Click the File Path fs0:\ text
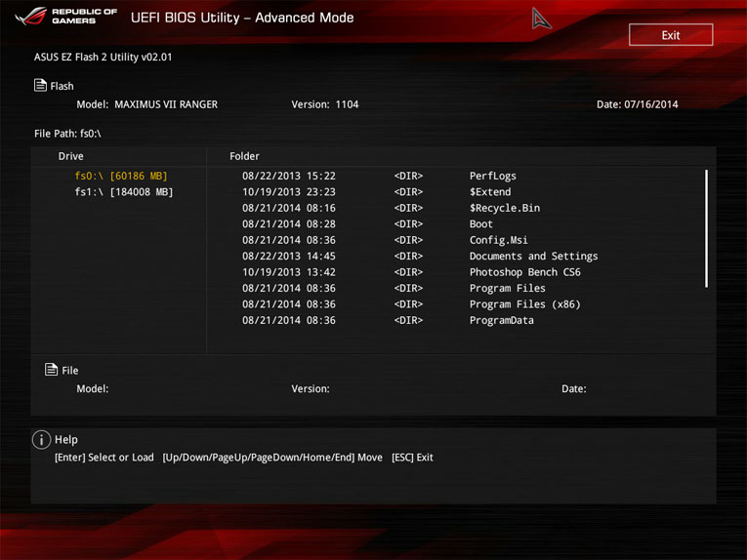Screen dimensions: 747x560 (67, 134)
